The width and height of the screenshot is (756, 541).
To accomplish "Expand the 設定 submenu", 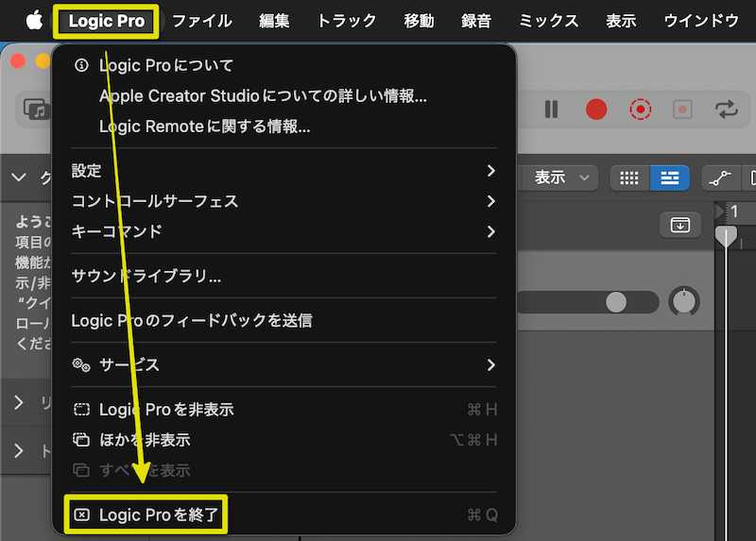I will [x=284, y=171].
